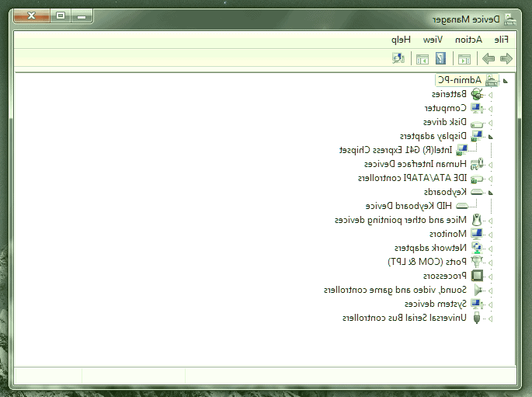This screenshot has width=532, height=397.
Task: Select the 'Intel(R) G41 Express Chipset' text
Action: click(395, 150)
